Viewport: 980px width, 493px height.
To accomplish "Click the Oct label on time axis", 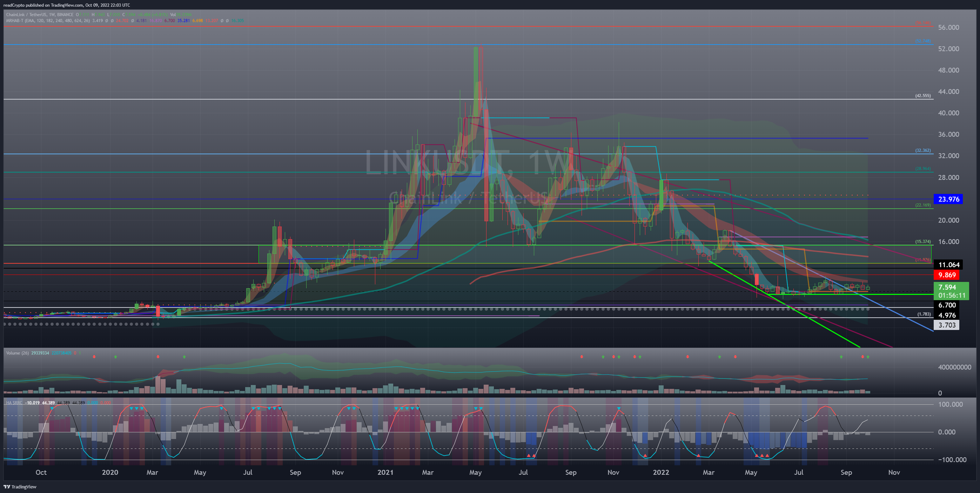I will click(x=41, y=472).
